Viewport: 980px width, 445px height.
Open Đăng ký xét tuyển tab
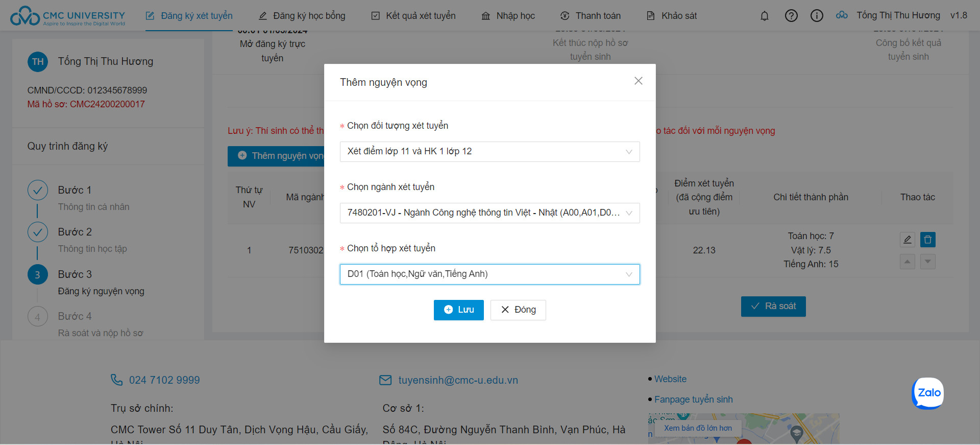pyautogui.click(x=189, y=16)
